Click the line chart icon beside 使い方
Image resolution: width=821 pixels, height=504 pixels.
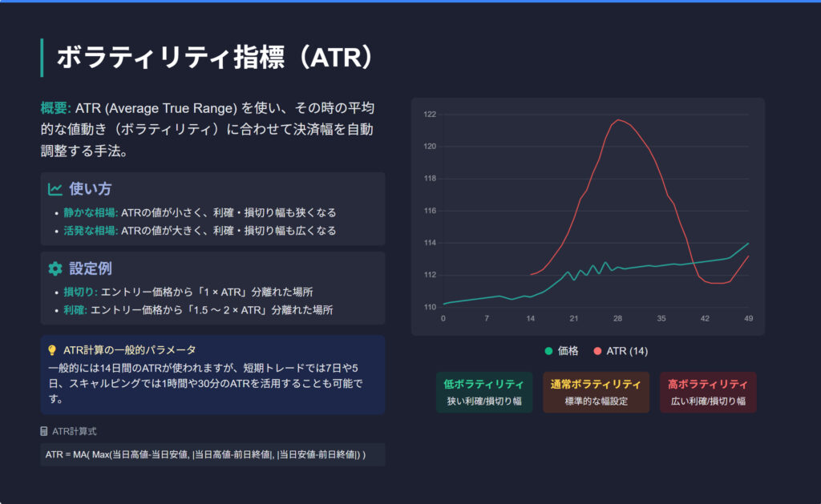tap(55, 190)
